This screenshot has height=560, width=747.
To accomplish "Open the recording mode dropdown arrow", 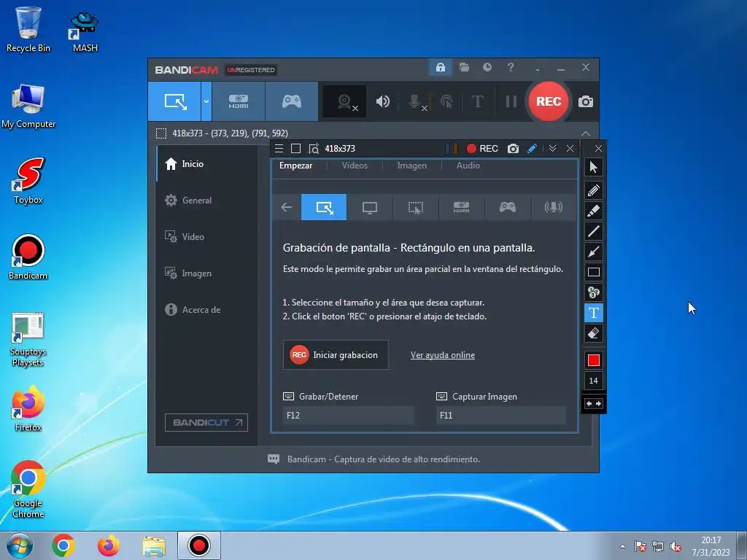I will tap(206, 101).
